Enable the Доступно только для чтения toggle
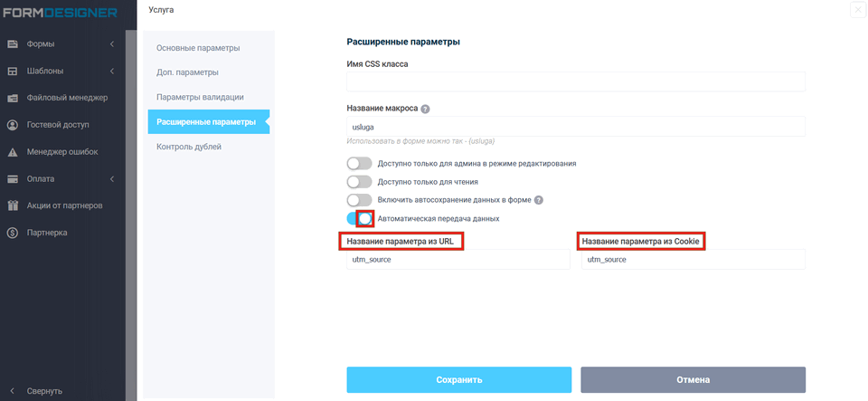 coord(359,182)
